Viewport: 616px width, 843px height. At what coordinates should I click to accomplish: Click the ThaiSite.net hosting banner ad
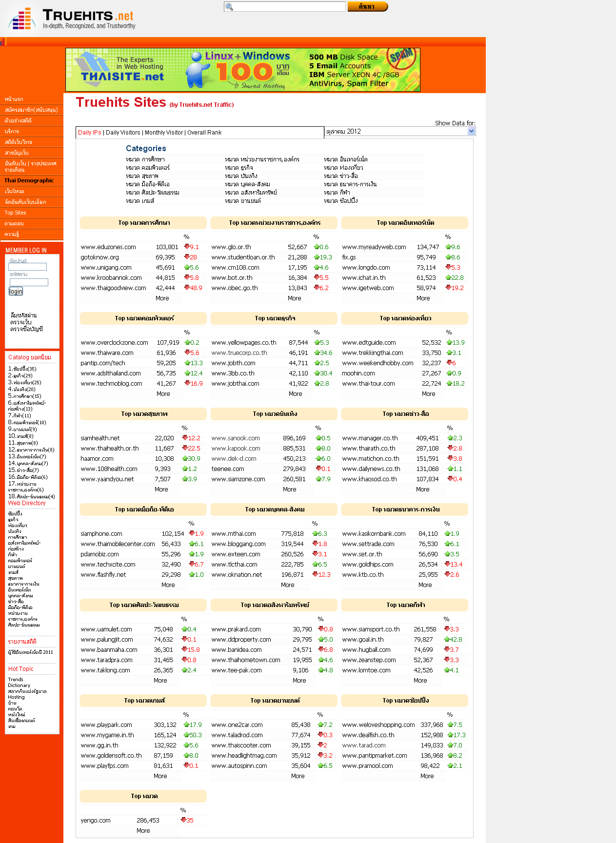pyautogui.click(x=242, y=70)
